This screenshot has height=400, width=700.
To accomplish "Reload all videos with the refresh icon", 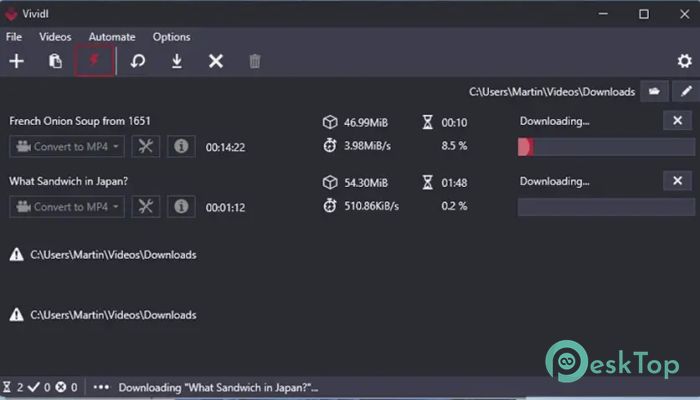I will tap(138, 61).
